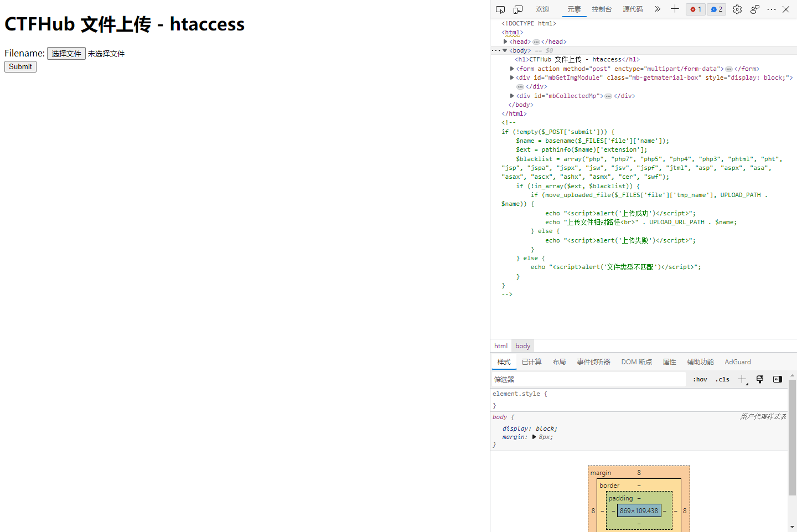The width and height of the screenshot is (797, 532).
Task: Open the red error count badge
Action: [696, 9]
